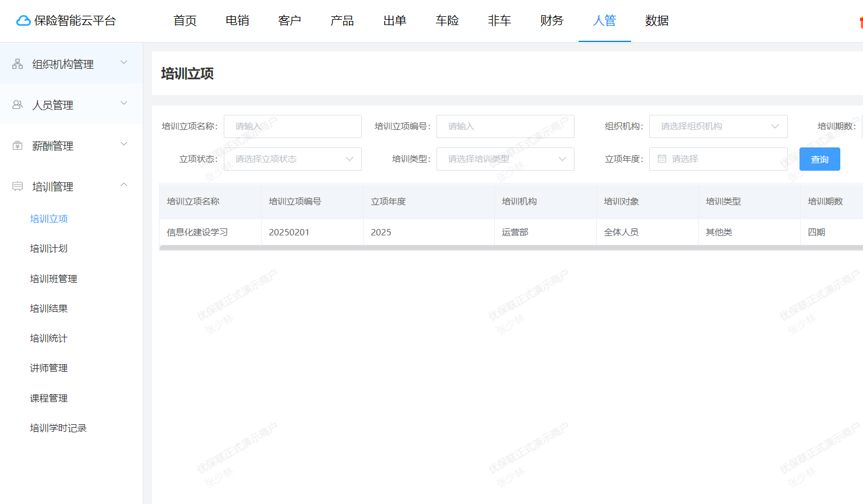Viewport: 863px width, 504px height.
Task: Open 课程管理 in the sidebar
Action: (49, 398)
